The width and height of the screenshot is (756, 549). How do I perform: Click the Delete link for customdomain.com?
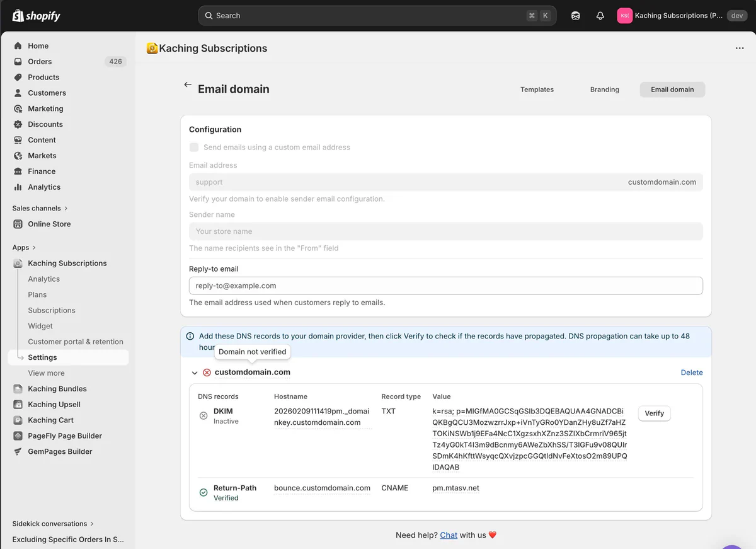(692, 373)
